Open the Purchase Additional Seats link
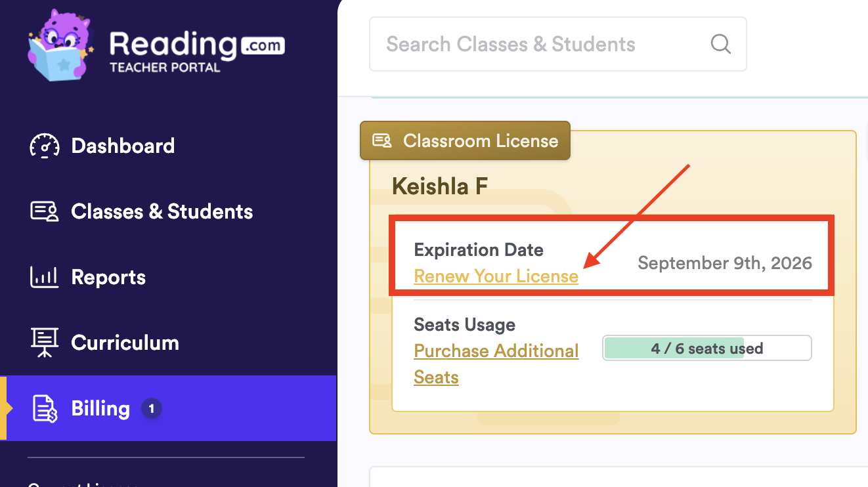The image size is (868, 487). (x=496, y=351)
